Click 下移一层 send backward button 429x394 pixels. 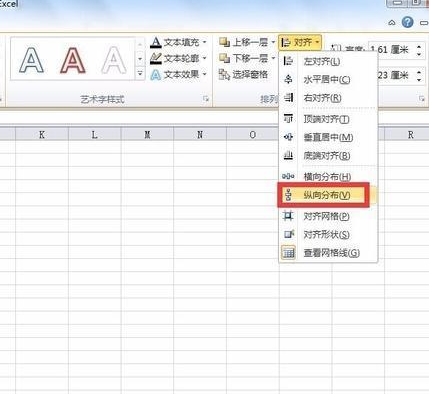click(244, 58)
